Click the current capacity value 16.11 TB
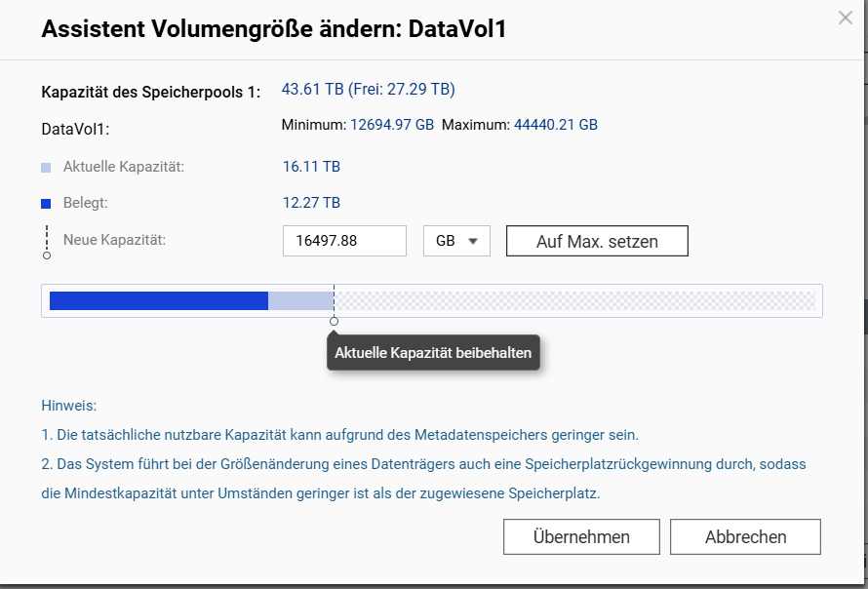Screen dimensions: 868x589 [x=311, y=167]
